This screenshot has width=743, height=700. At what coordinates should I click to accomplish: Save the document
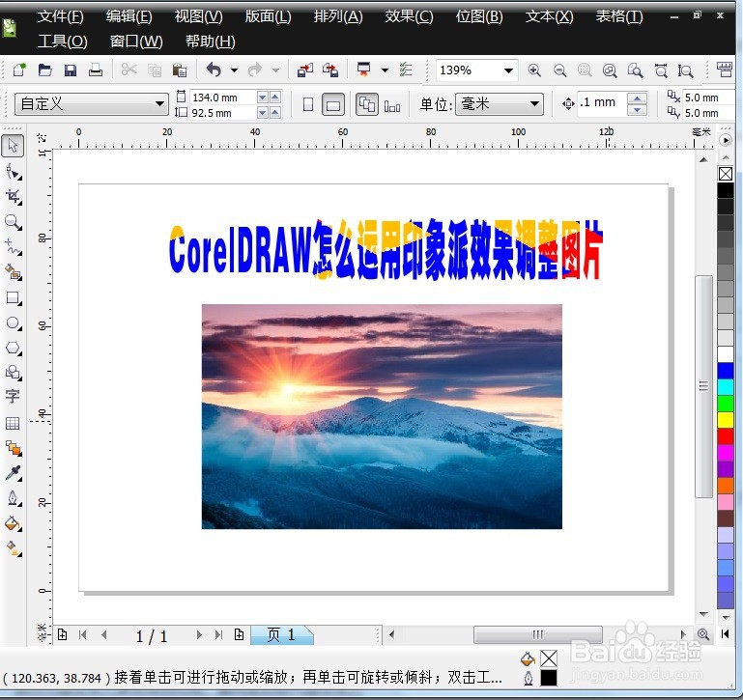tap(71, 70)
